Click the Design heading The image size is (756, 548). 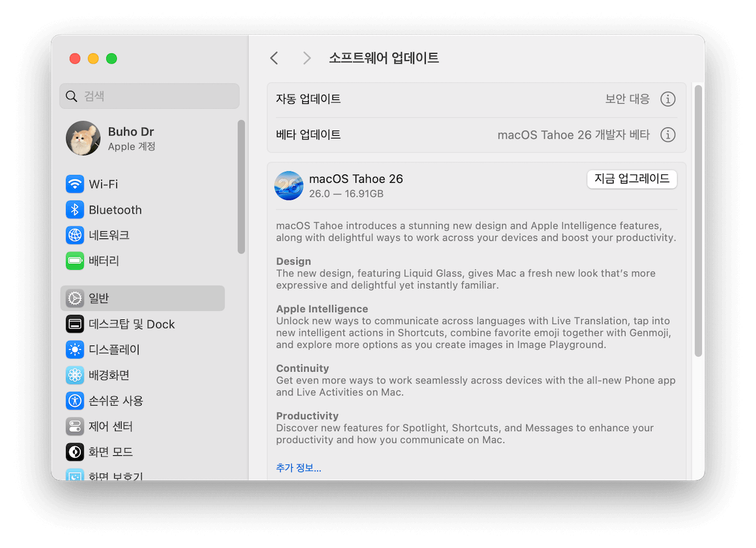tap(293, 261)
